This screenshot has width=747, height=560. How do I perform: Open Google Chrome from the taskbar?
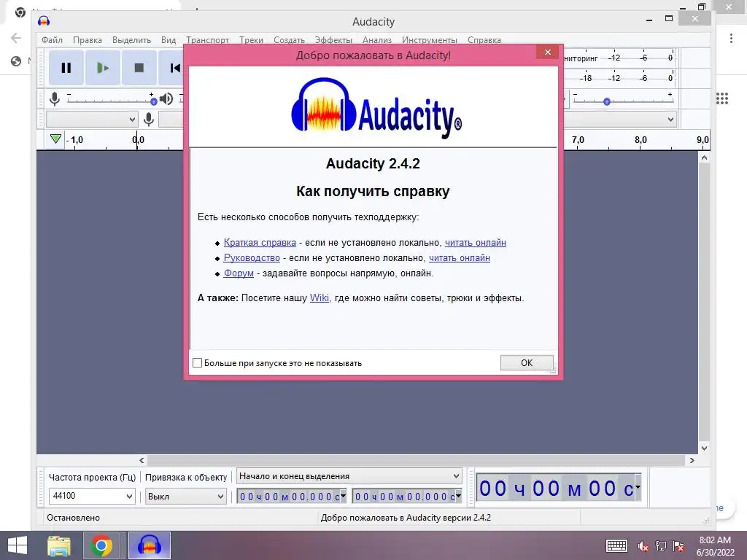pyautogui.click(x=101, y=545)
